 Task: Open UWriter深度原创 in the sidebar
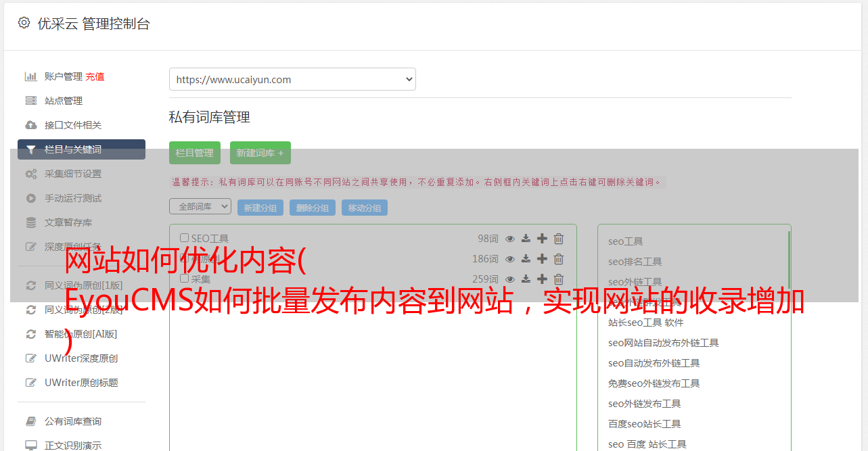tap(81, 358)
